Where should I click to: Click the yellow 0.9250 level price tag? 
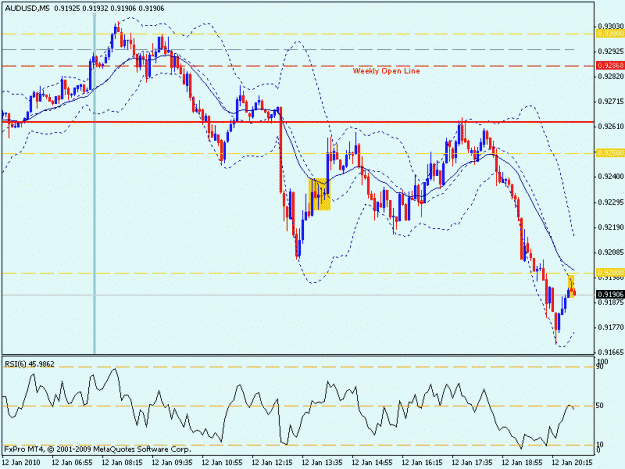click(x=610, y=153)
